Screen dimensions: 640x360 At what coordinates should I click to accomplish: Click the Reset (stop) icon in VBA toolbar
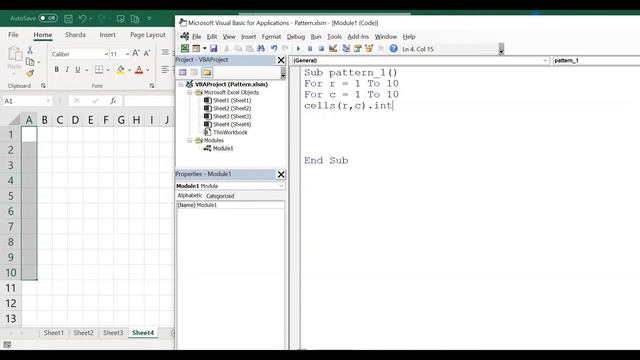click(x=321, y=49)
